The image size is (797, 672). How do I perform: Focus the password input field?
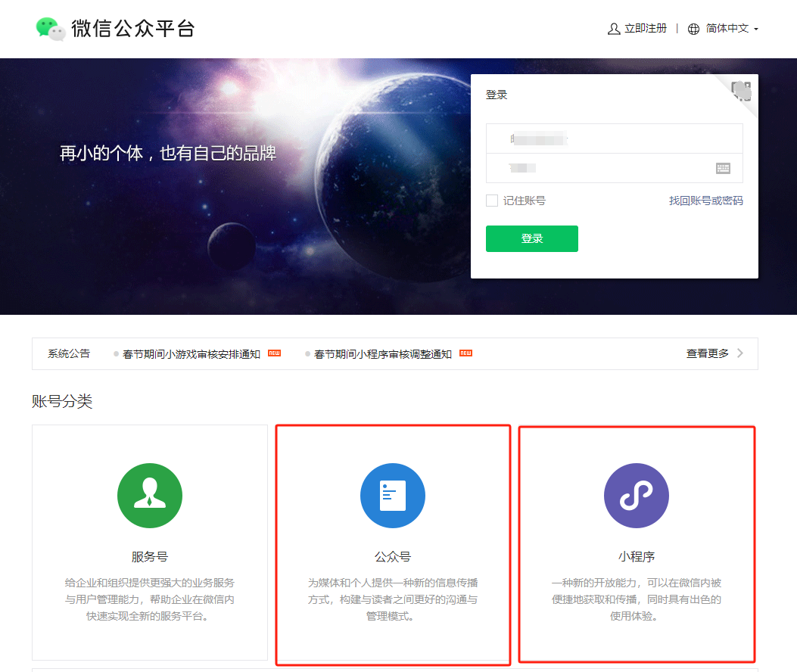click(614, 168)
